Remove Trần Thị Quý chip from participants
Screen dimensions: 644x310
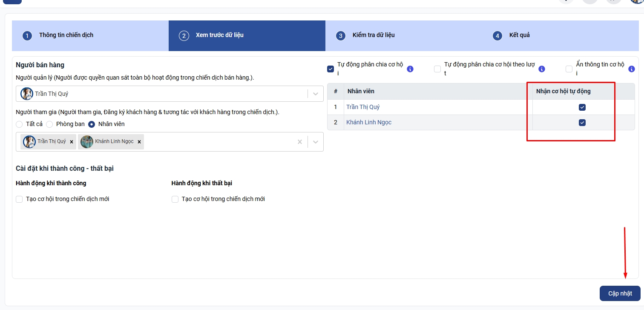tap(72, 142)
